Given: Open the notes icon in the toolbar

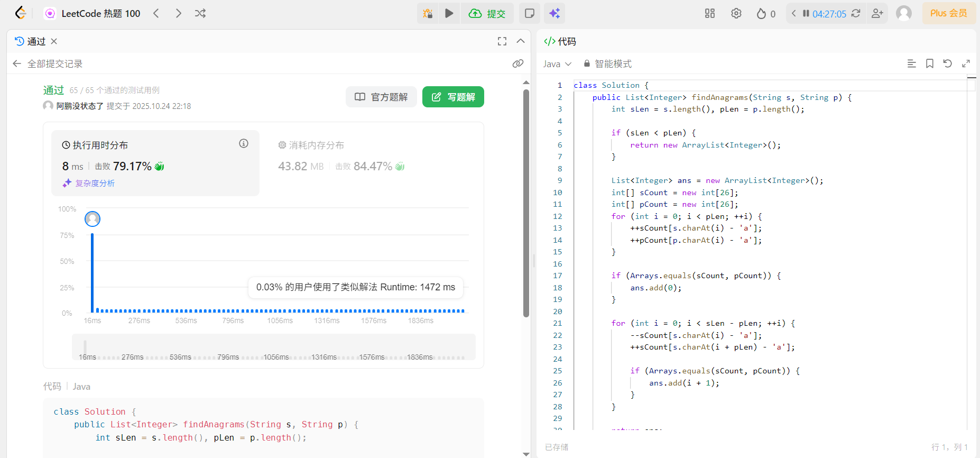Looking at the screenshot, I should [529, 13].
